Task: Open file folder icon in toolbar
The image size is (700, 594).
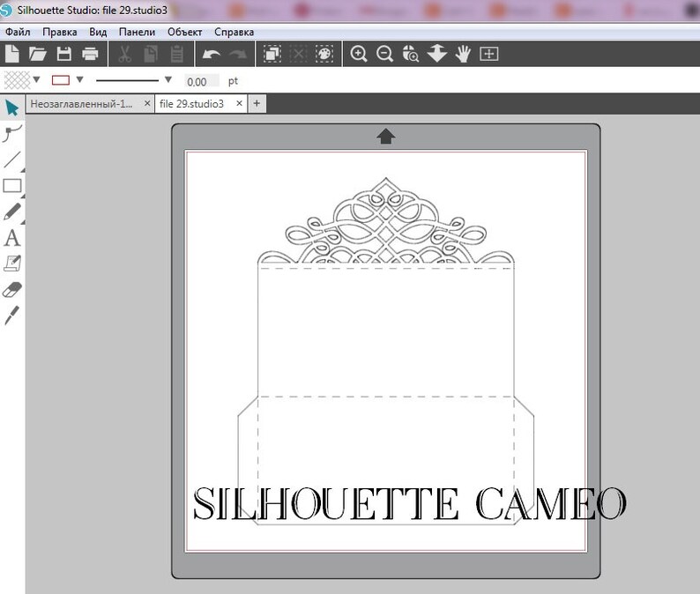Action: pos(38,54)
